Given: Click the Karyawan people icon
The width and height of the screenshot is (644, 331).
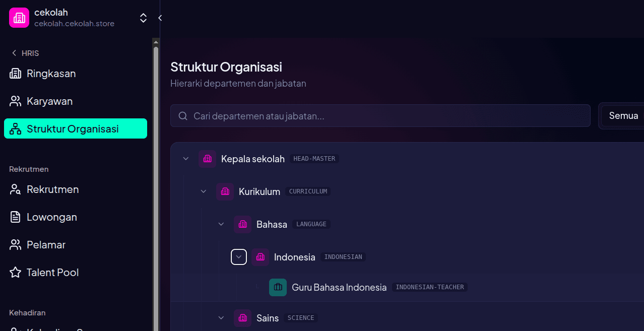Looking at the screenshot, I should [14, 101].
